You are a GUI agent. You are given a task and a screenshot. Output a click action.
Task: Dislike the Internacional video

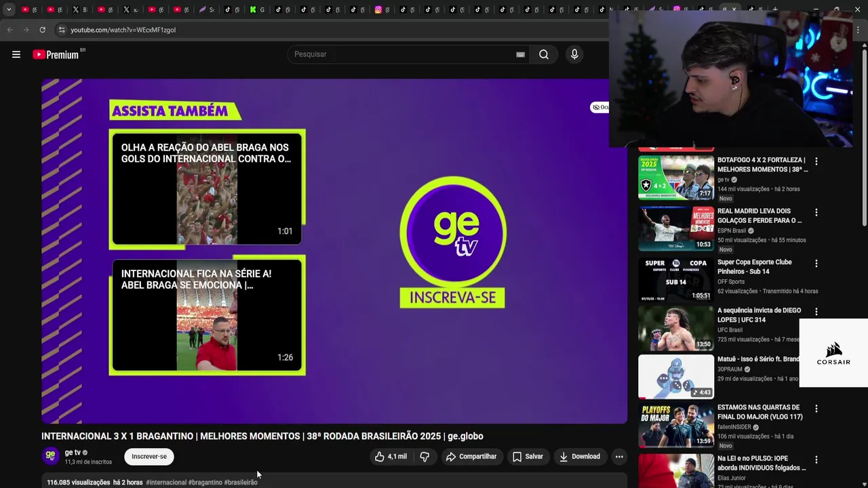pos(425,457)
